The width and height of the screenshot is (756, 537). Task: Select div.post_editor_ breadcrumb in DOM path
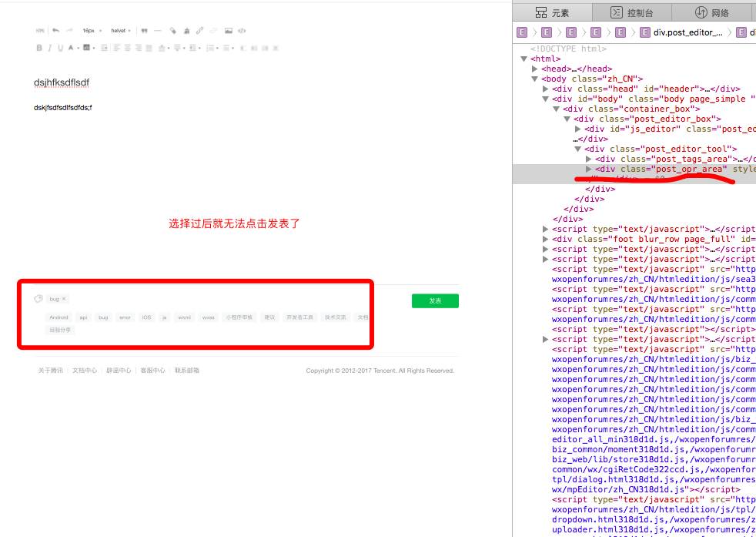(x=681, y=32)
